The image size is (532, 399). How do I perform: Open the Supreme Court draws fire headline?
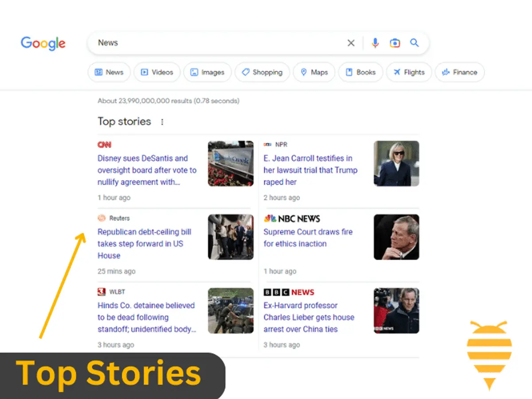tap(308, 238)
